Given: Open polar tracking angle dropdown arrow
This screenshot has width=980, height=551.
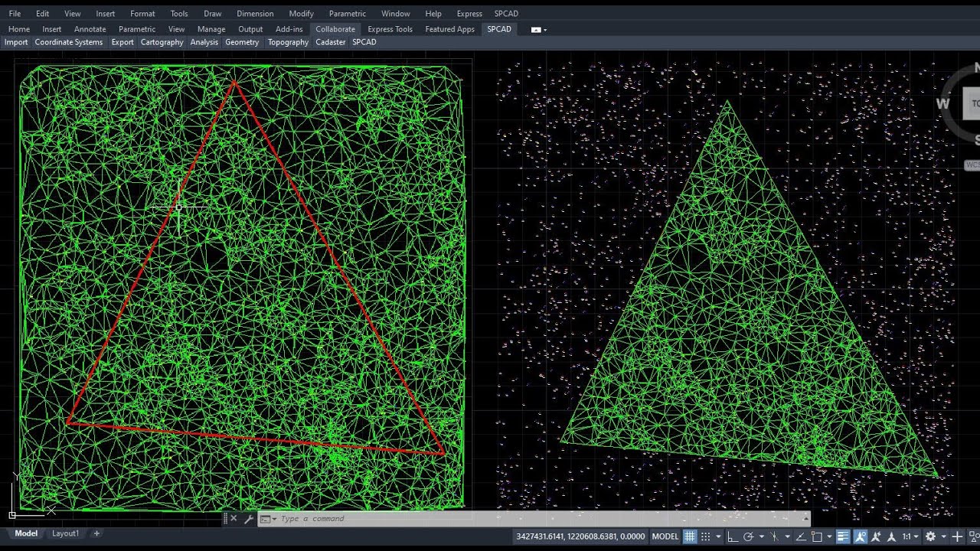Looking at the screenshot, I should tap(762, 536).
